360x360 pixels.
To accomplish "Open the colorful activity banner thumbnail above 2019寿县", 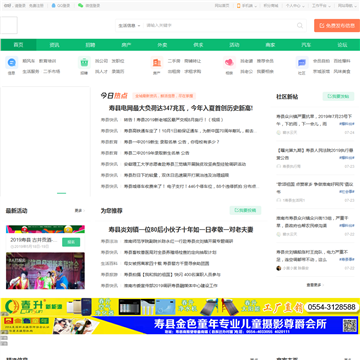I will pos(45,229).
